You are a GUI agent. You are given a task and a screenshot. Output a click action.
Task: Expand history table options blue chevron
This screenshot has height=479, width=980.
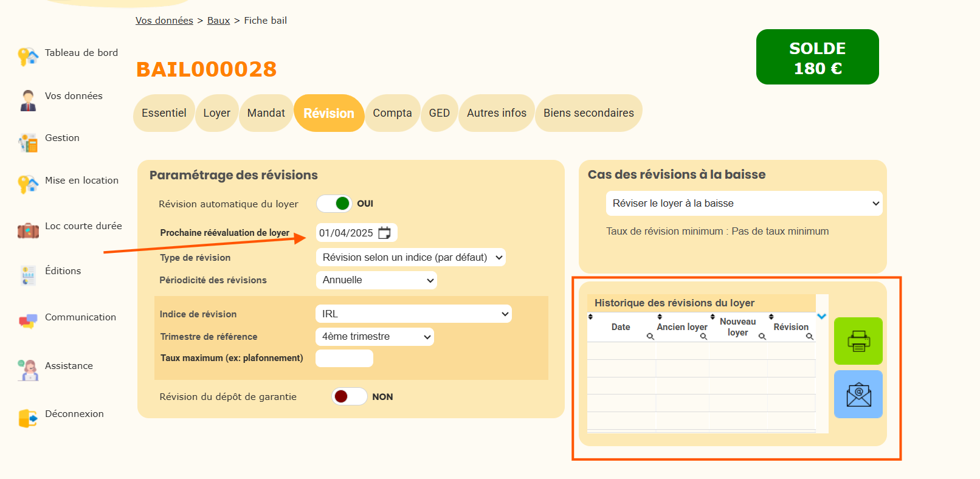click(821, 316)
